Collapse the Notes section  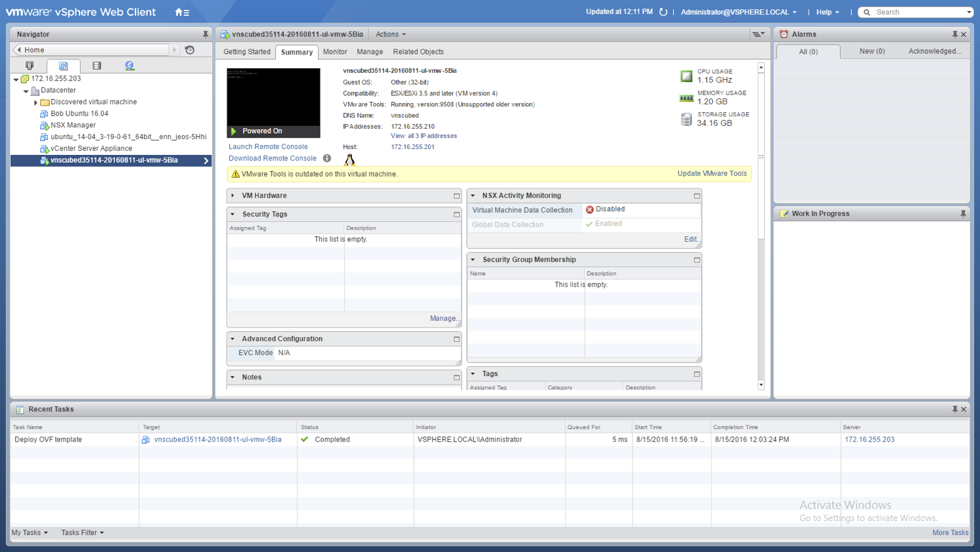click(x=233, y=377)
